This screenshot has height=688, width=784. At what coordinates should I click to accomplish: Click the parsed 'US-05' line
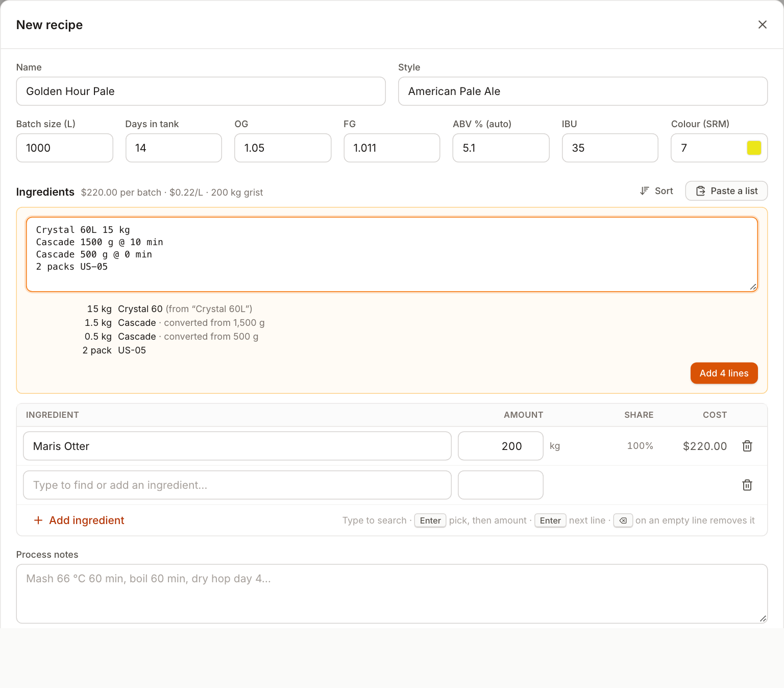coord(114,350)
